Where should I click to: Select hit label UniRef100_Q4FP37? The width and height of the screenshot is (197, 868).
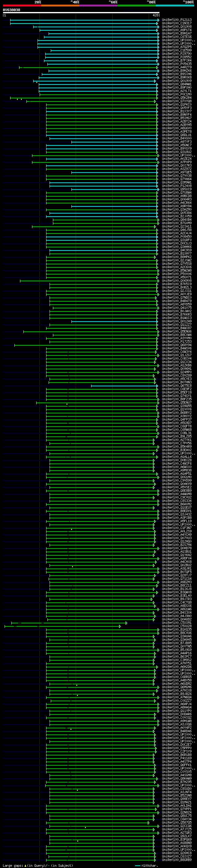[x=177, y=419]
